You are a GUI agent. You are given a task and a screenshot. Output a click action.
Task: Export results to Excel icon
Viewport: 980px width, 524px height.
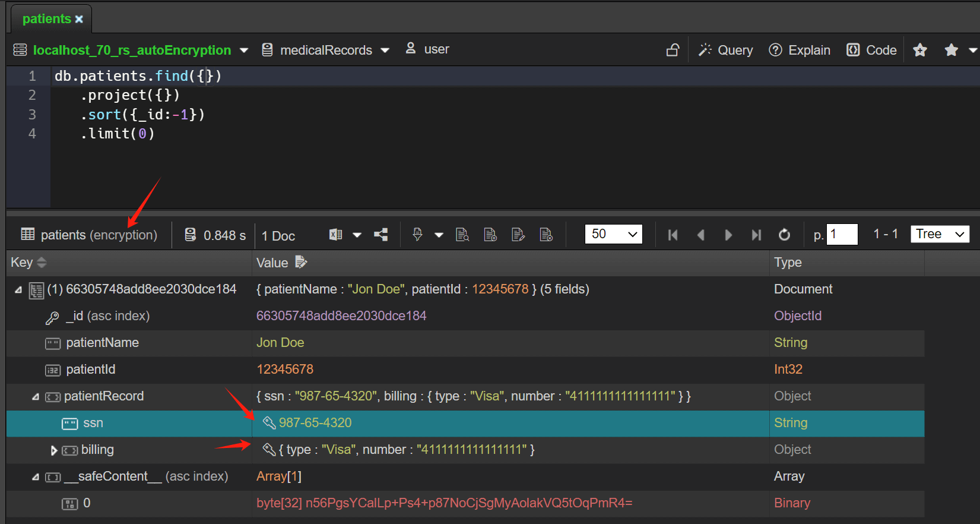(335, 235)
